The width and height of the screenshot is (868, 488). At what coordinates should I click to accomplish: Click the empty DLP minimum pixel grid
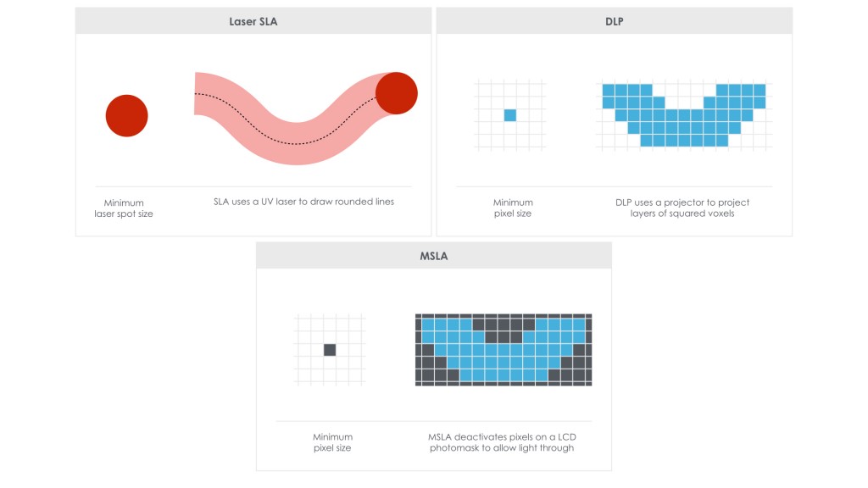coord(509,115)
